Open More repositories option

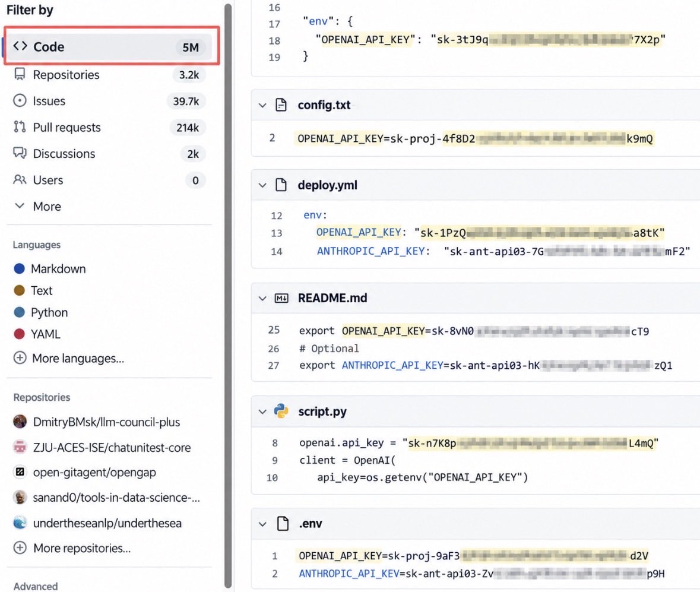(82, 548)
